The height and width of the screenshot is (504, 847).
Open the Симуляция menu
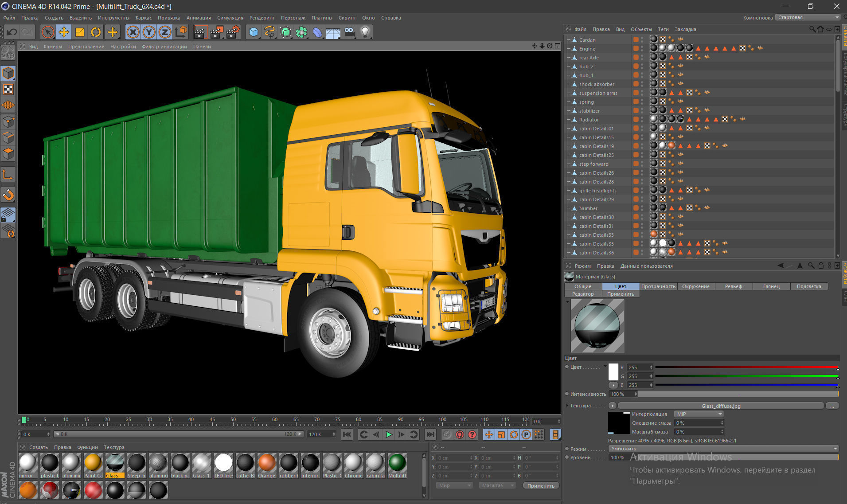coord(230,18)
